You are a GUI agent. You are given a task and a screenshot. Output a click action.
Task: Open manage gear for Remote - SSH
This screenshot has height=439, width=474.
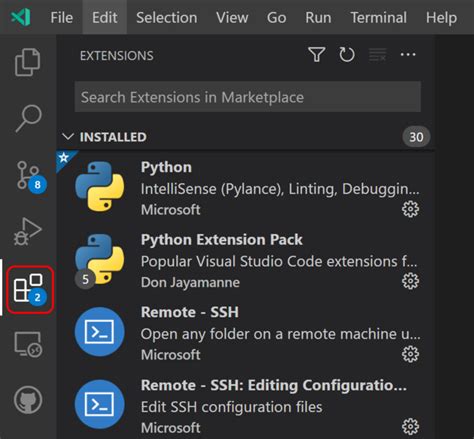pos(410,354)
